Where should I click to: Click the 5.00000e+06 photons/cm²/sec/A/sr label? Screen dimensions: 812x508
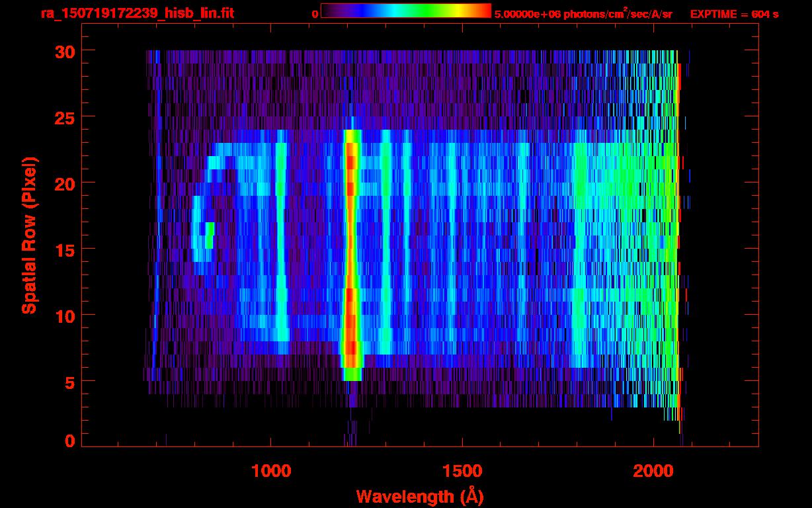point(583,13)
